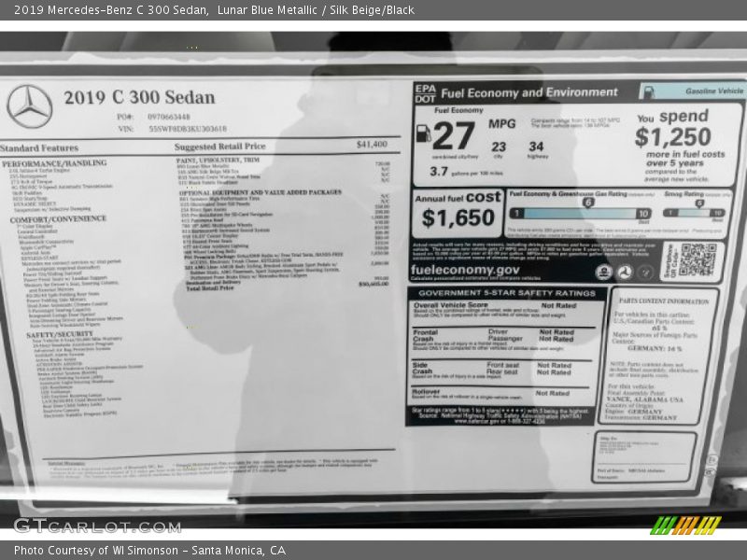Click the 'Frontal Crash' row label
Screen dimensions: 747x560
tap(424, 336)
